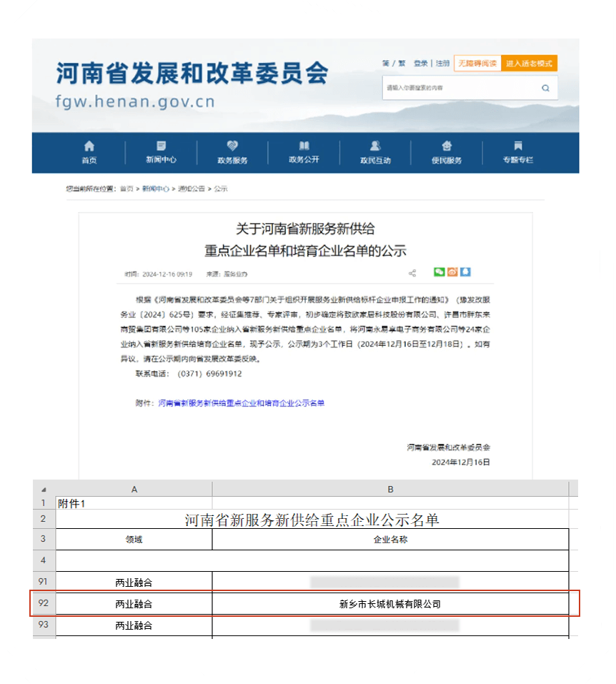Screen dimensions: 616x684
Task: Open the 政务服务 nav item
Action: pyautogui.click(x=232, y=152)
